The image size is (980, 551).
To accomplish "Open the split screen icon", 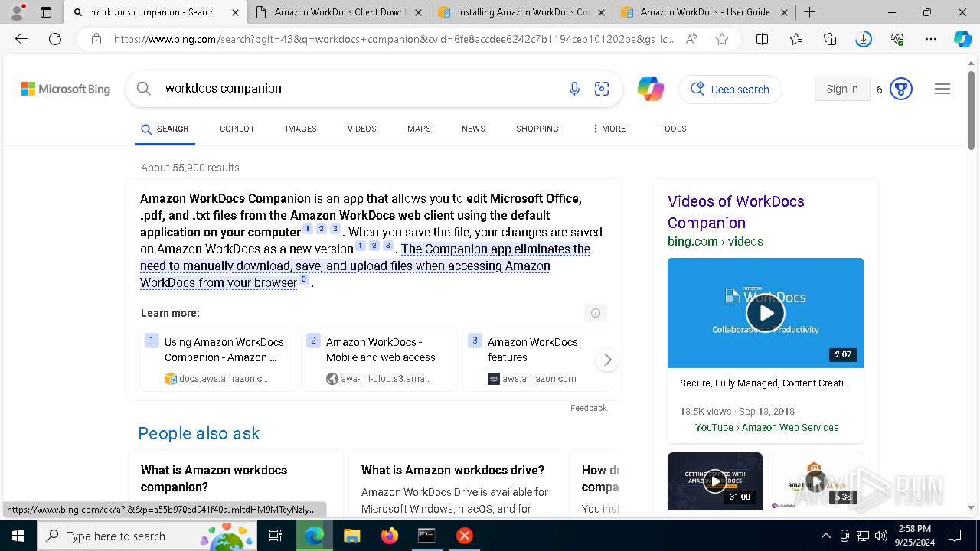I will click(x=762, y=39).
